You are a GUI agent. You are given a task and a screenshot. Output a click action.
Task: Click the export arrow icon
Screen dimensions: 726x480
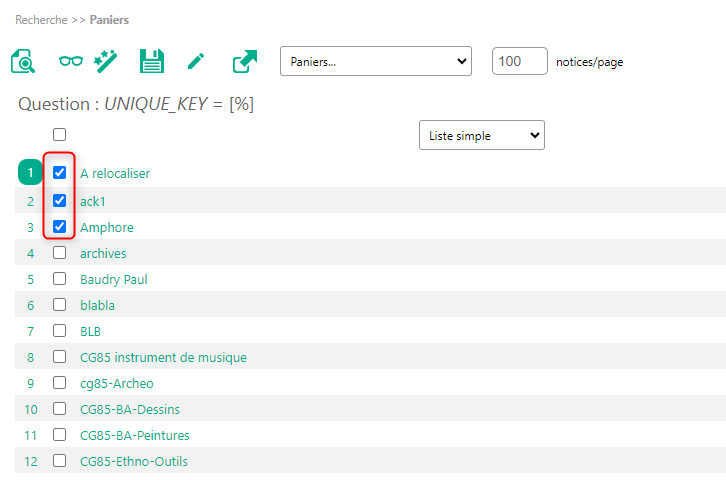(x=244, y=62)
